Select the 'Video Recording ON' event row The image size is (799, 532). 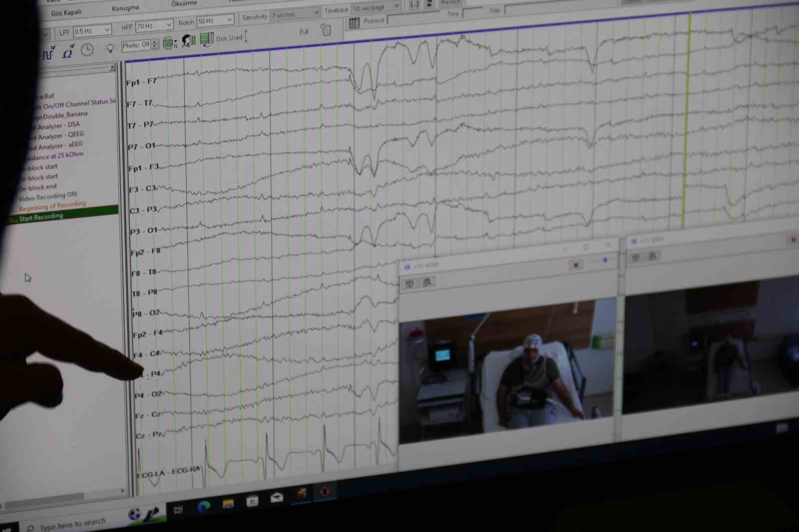[x=47, y=196]
